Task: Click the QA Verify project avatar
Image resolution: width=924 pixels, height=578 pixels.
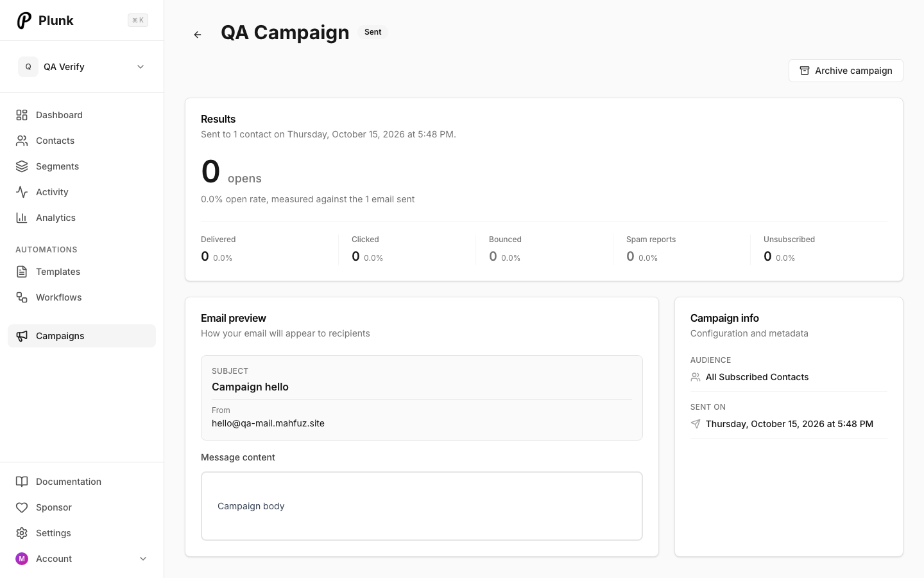Action: [28, 67]
